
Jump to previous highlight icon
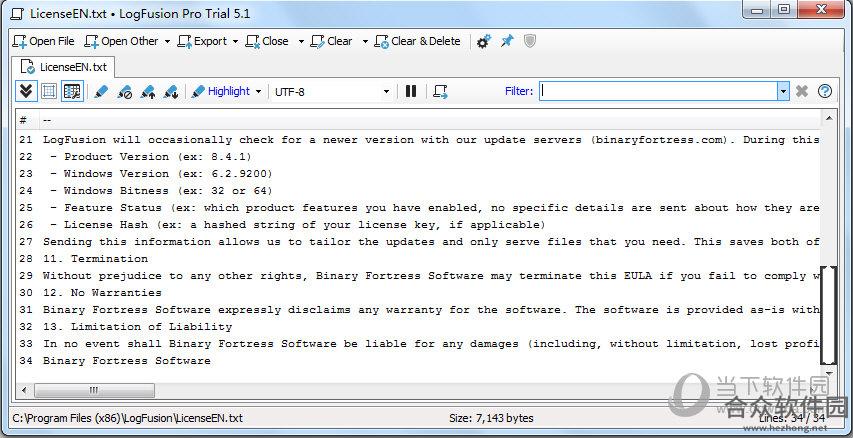[148, 91]
